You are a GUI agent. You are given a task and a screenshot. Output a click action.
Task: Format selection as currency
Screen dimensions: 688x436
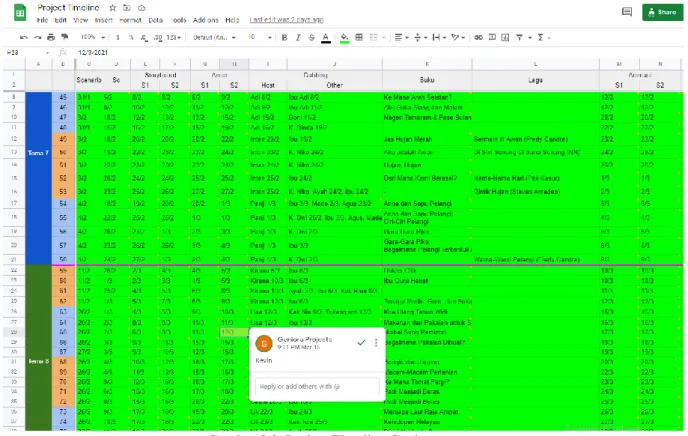pos(118,38)
